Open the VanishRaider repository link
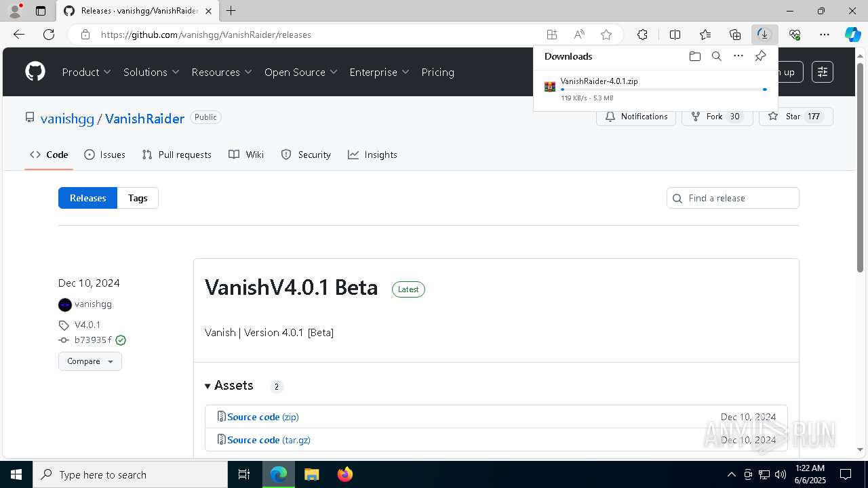 pos(144,119)
